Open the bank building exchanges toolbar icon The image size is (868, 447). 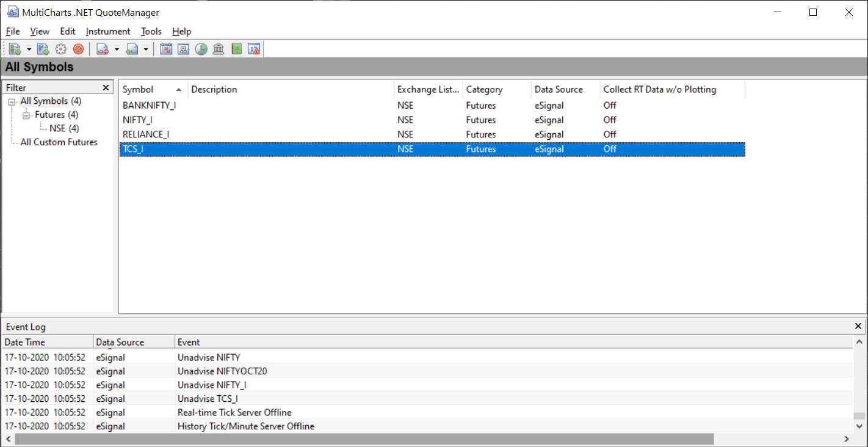[x=219, y=49]
